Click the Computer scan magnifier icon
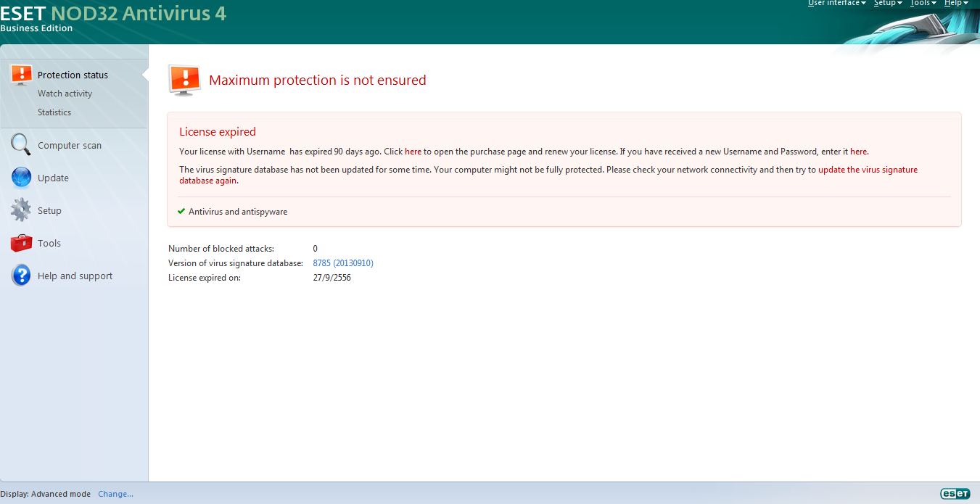This screenshot has width=980, height=504. (20, 144)
